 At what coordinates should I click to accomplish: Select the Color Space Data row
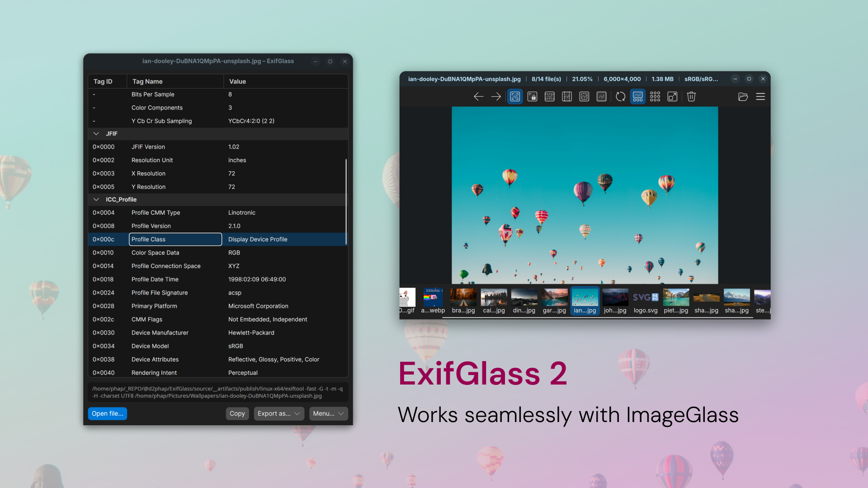point(218,253)
